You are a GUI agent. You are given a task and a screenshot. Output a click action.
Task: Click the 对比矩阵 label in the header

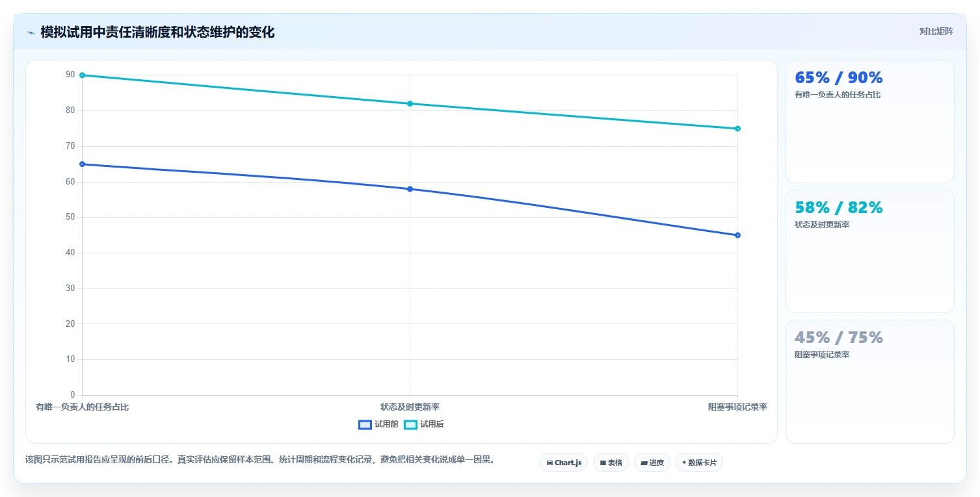(936, 32)
